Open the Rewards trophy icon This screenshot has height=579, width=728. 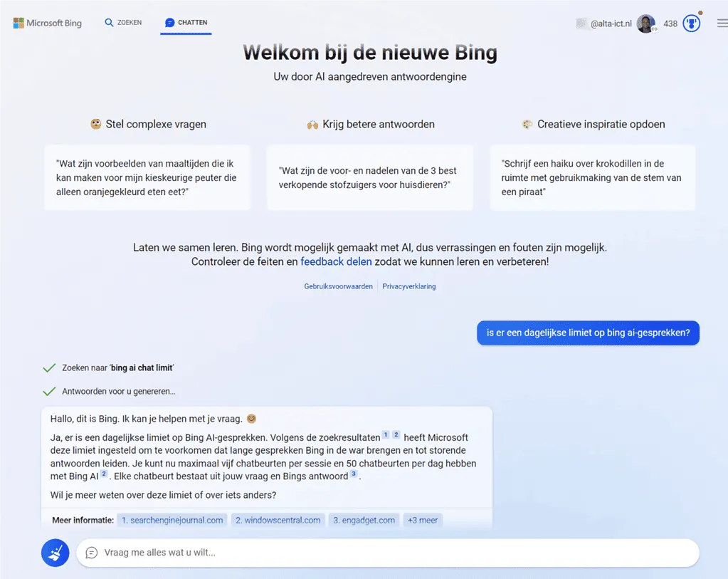click(x=691, y=24)
